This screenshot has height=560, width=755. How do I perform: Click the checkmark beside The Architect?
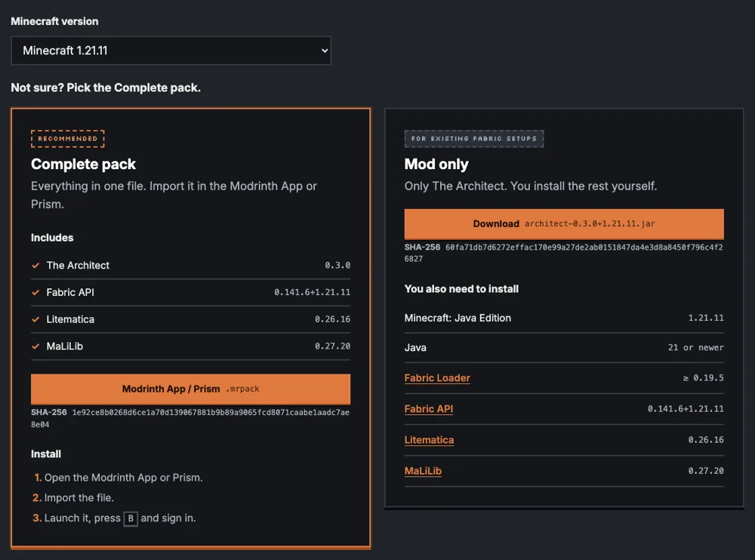click(35, 266)
